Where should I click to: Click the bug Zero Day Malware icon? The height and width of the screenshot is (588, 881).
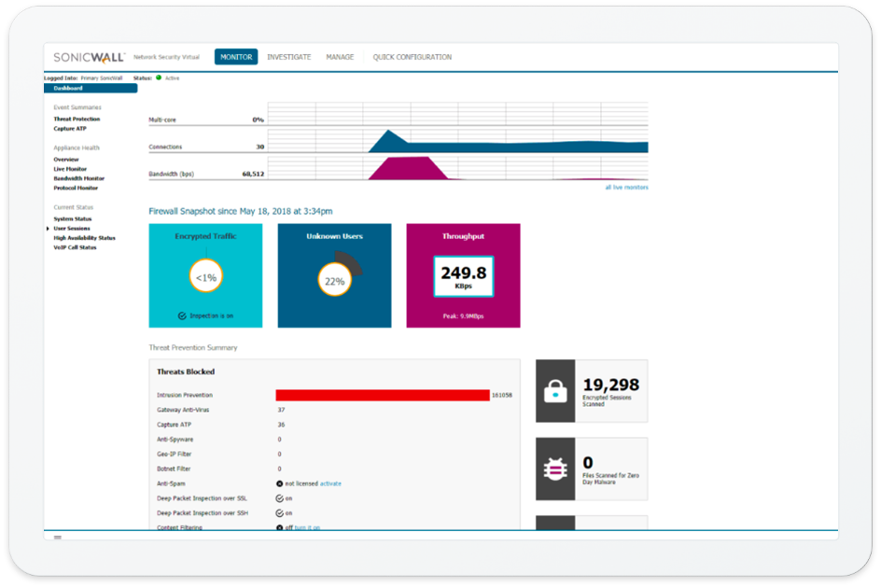[555, 469]
